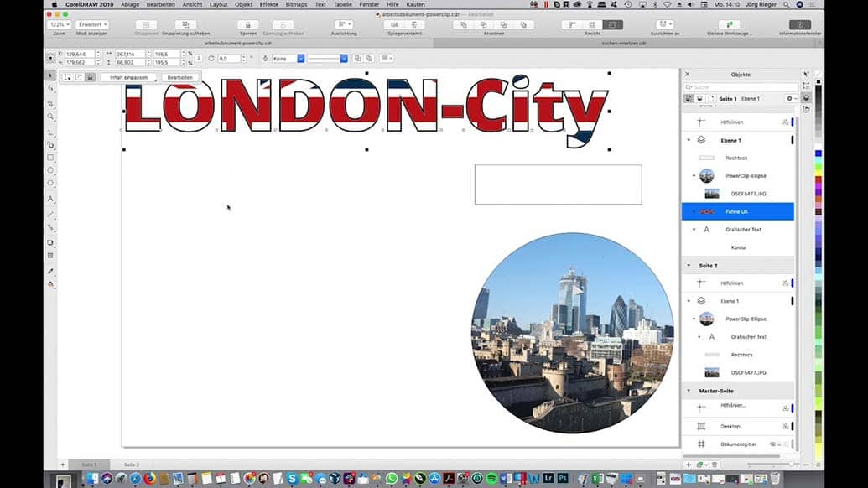Open the Effekte menu
This screenshot has height=488, width=868.
click(269, 4)
